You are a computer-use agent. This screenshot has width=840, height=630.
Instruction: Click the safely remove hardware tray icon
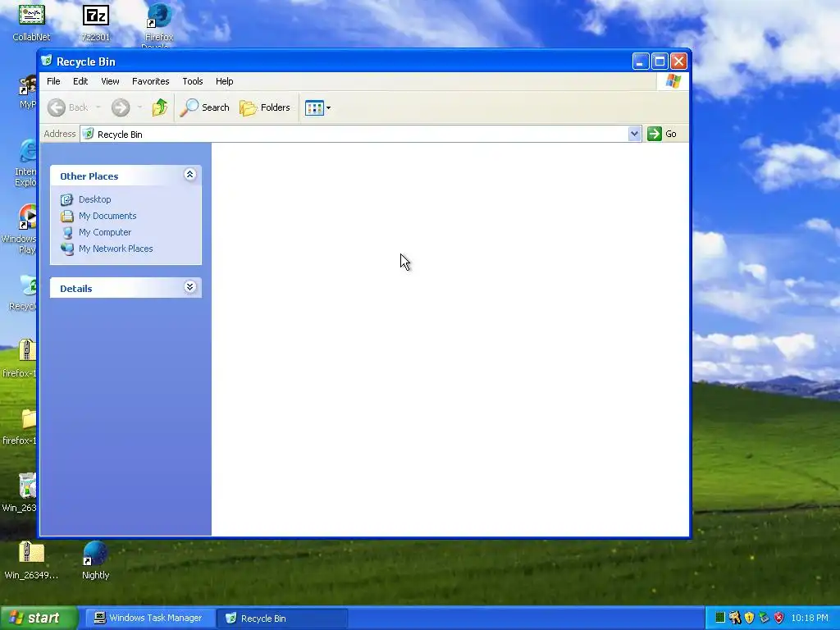pos(764,618)
